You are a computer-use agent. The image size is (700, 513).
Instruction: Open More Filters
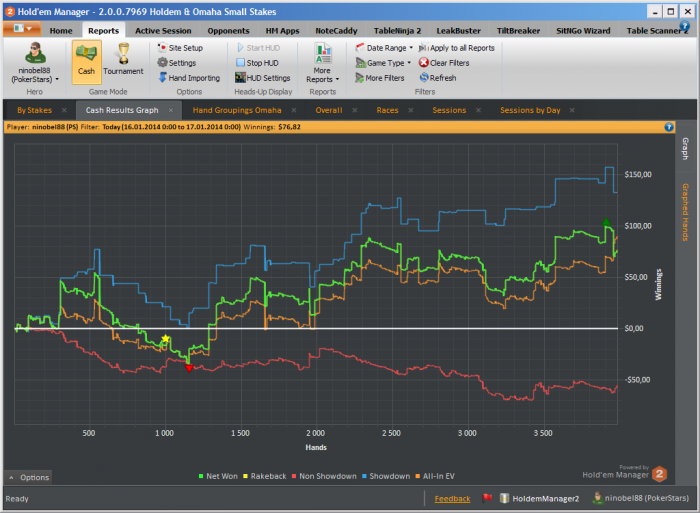pyautogui.click(x=379, y=78)
